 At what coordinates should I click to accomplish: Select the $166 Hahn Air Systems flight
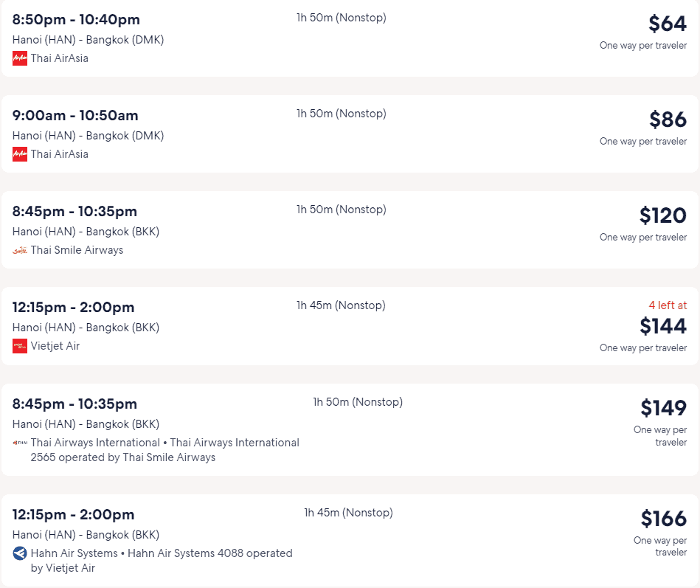click(350, 540)
